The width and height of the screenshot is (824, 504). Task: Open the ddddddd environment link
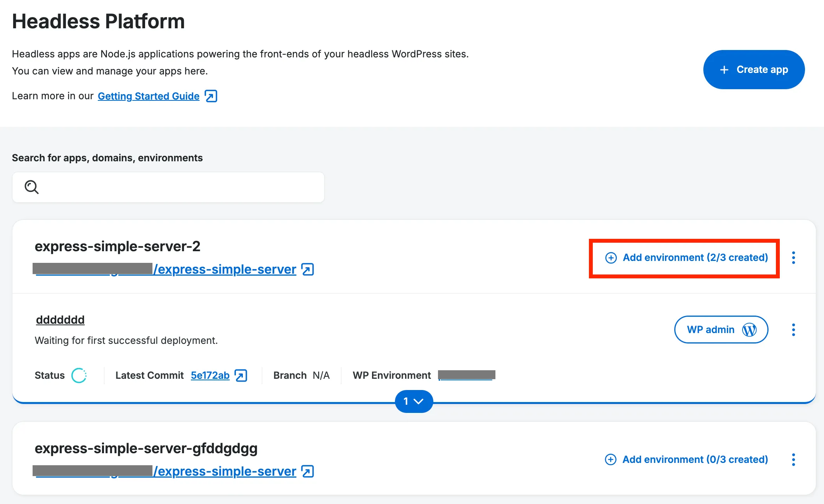click(x=60, y=319)
